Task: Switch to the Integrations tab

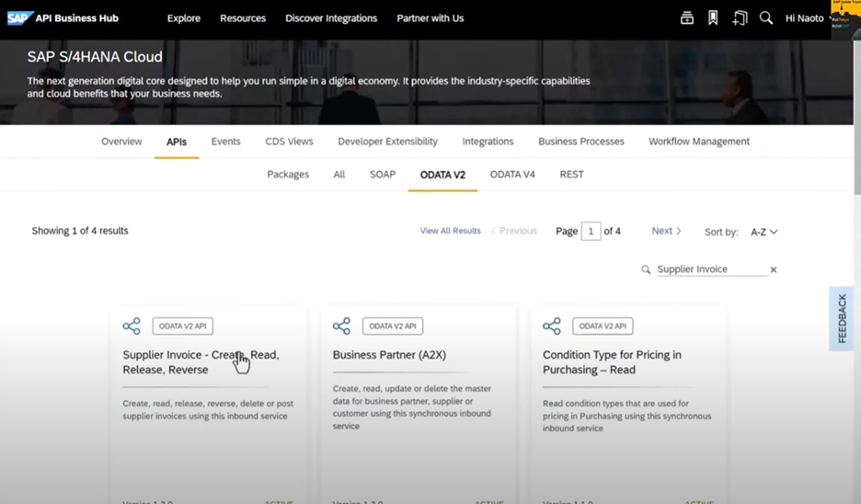Action: click(x=488, y=142)
